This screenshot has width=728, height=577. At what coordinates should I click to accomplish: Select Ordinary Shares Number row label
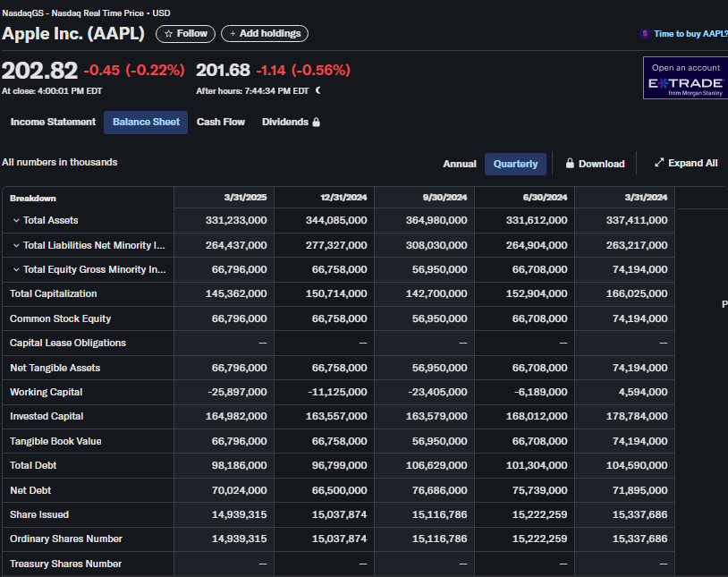tap(66, 539)
